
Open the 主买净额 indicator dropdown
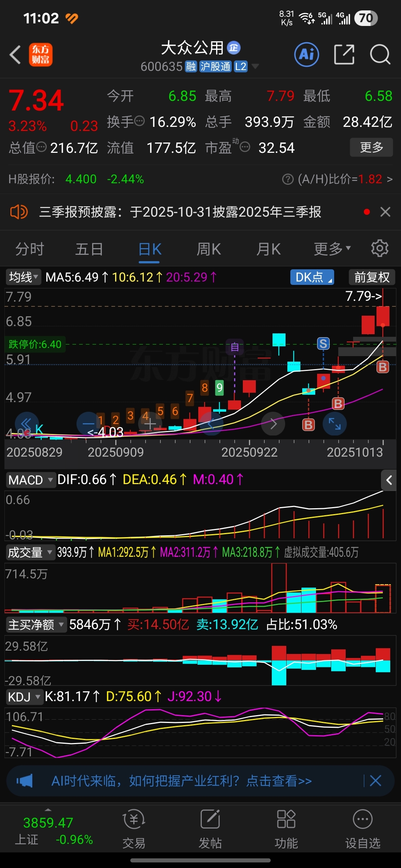tap(36, 625)
